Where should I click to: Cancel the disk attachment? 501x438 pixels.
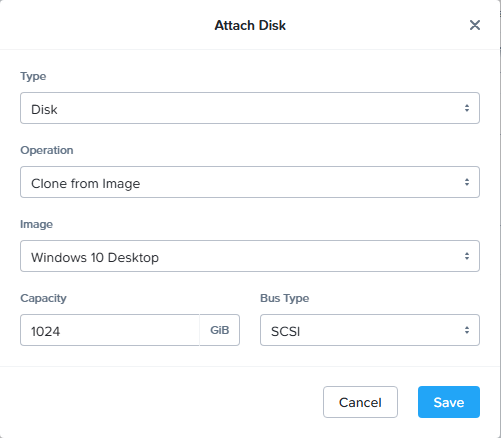pos(360,402)
